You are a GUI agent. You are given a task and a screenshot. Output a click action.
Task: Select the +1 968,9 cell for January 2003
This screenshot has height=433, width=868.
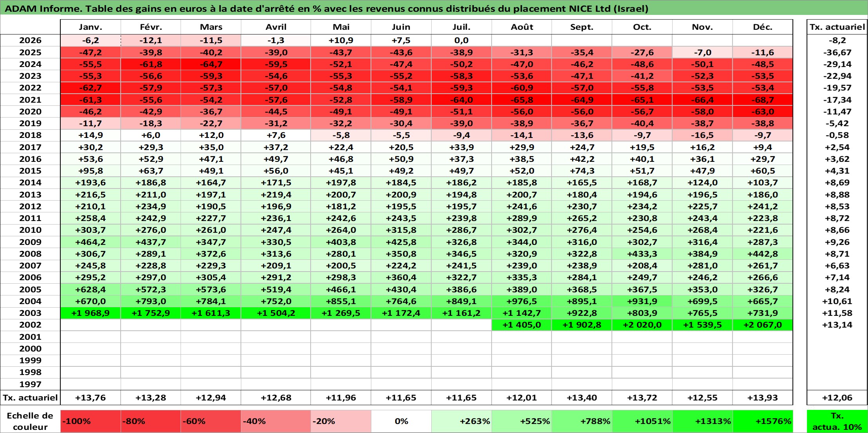coord(90,313)
